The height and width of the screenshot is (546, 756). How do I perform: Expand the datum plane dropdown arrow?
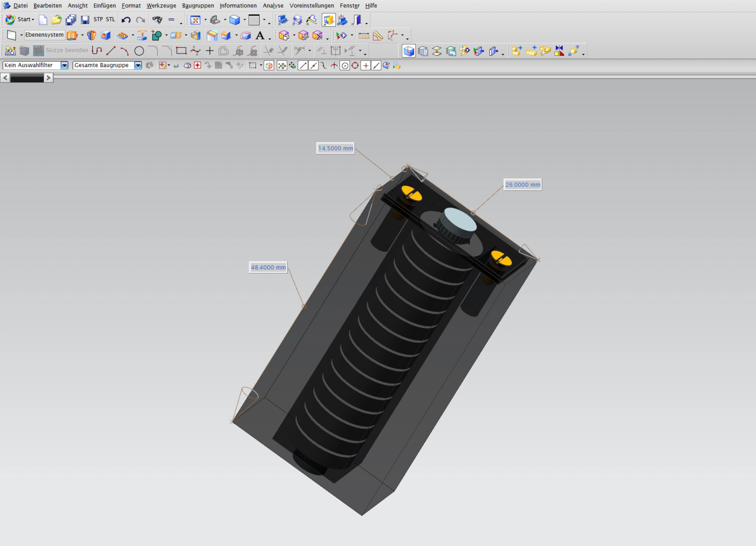click(21, 35)
